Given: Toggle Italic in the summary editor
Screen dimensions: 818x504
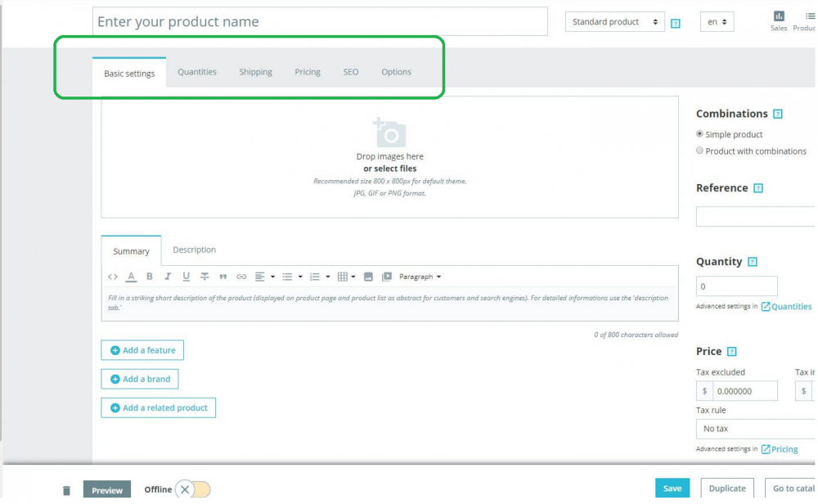Looking at the screenshot, I should pyautogui.click(x=168, y=277).
